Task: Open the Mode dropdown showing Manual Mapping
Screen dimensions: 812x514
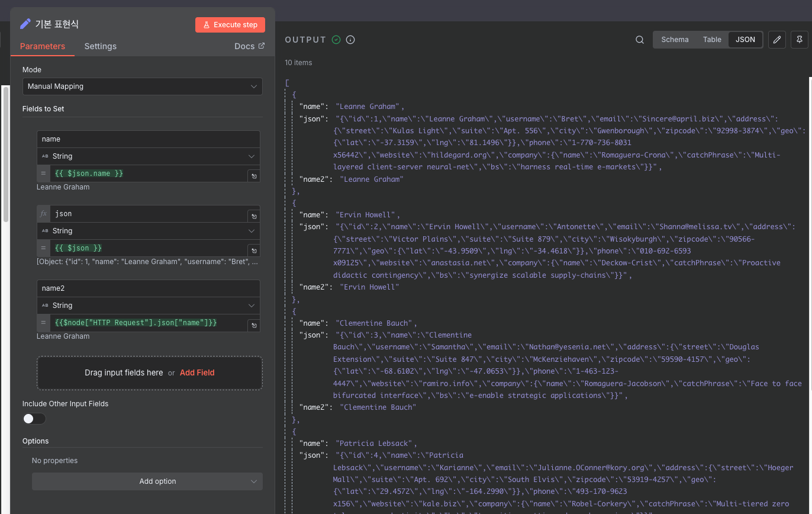Action: click(x=143, y=86)
